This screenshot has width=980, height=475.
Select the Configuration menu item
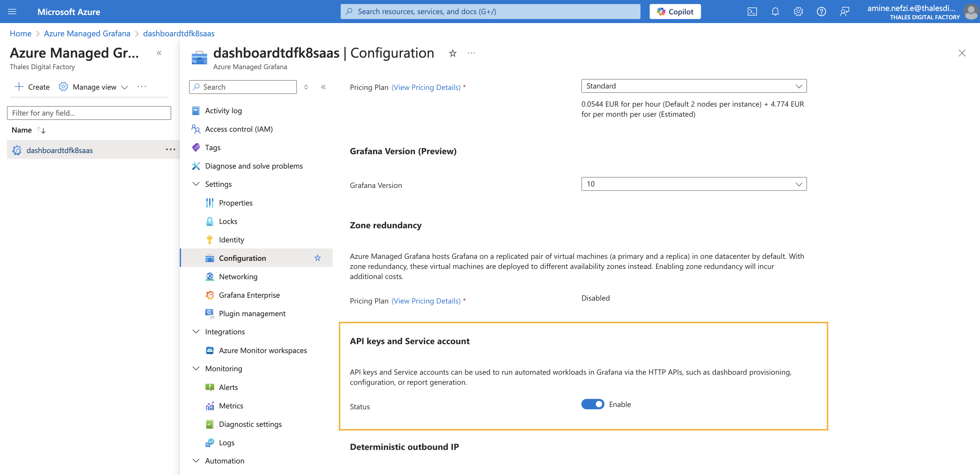click(x=257, y=258)
